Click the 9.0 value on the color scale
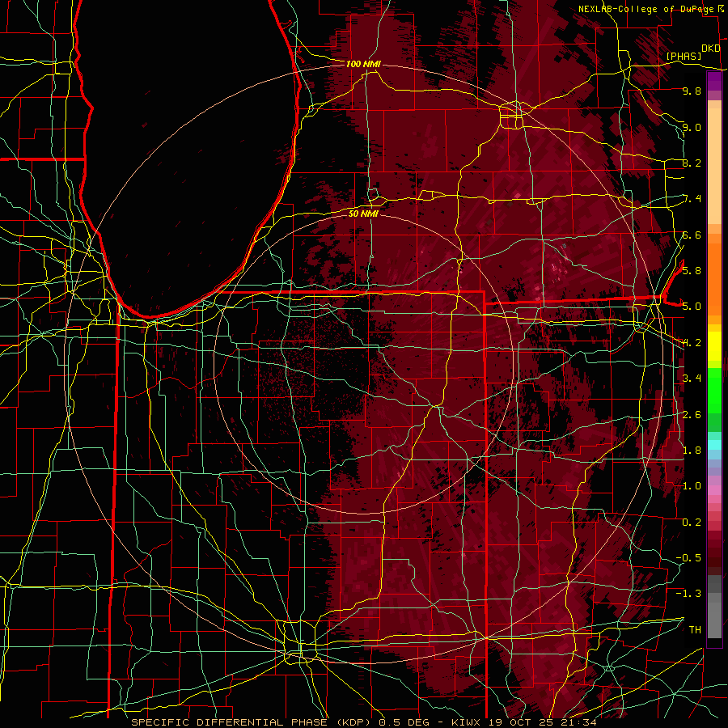 tap(692, 127)
